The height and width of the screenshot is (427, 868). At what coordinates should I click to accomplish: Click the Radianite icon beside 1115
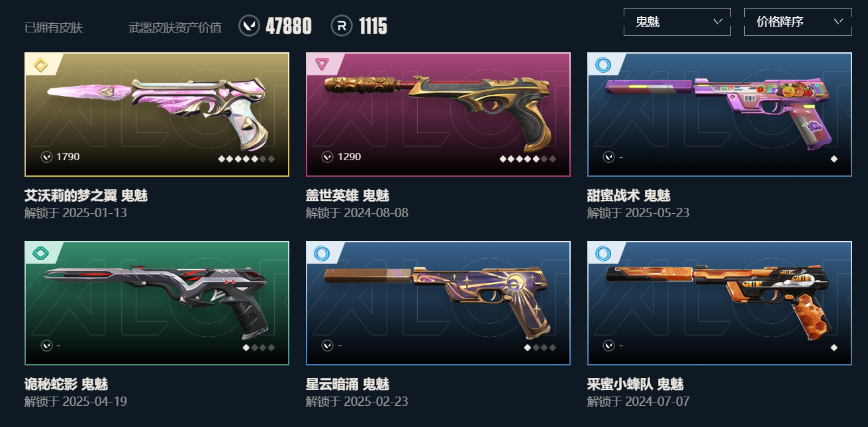point(342,26)
